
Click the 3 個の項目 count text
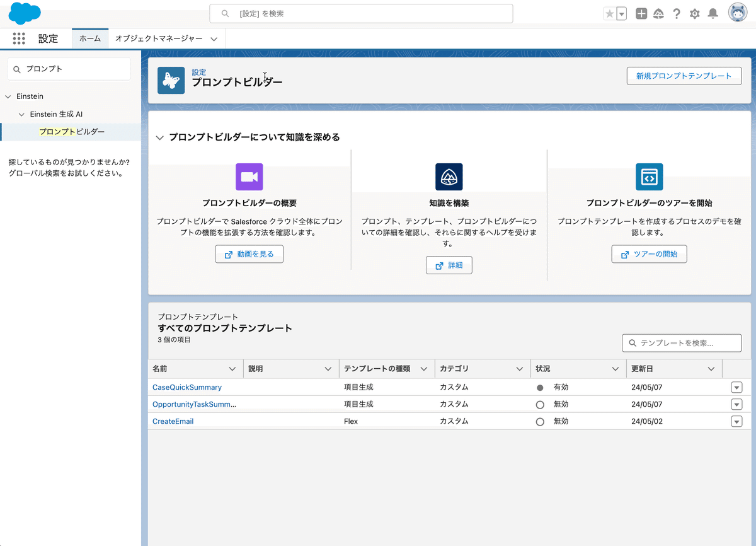pos(174,340)
